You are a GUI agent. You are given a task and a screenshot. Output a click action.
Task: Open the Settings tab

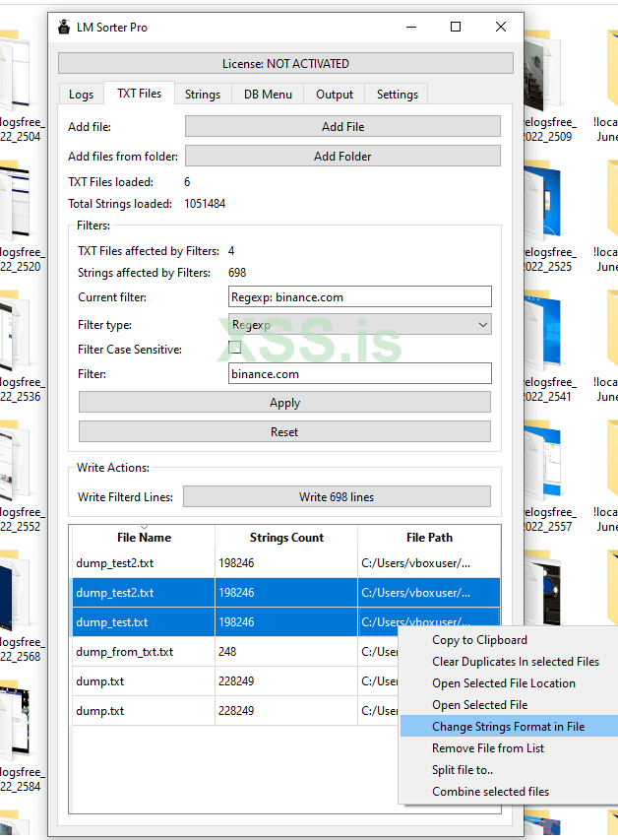point(397,95)
